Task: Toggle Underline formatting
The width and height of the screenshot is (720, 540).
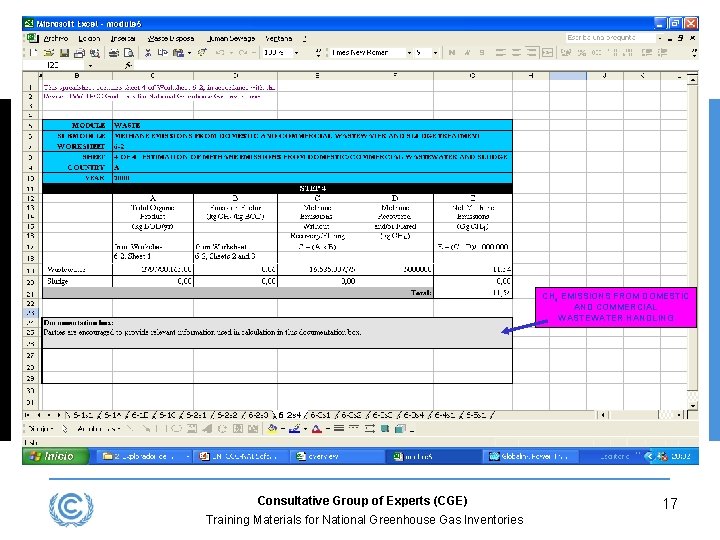Action: click(x=482, y=53)
